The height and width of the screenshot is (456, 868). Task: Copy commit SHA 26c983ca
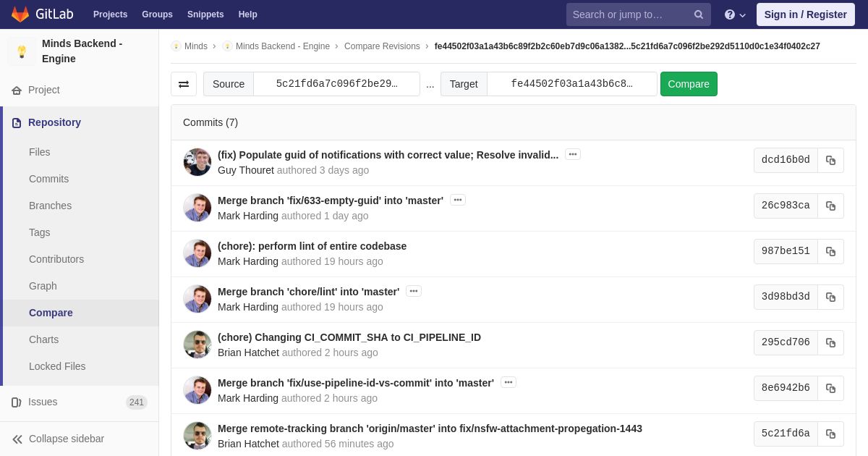830,206
